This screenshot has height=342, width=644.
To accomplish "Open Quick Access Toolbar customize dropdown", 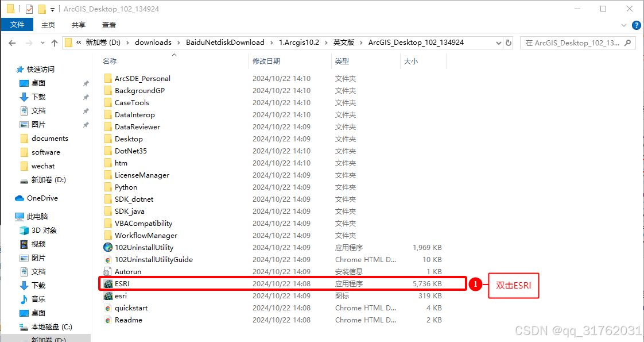I will 53,9.
